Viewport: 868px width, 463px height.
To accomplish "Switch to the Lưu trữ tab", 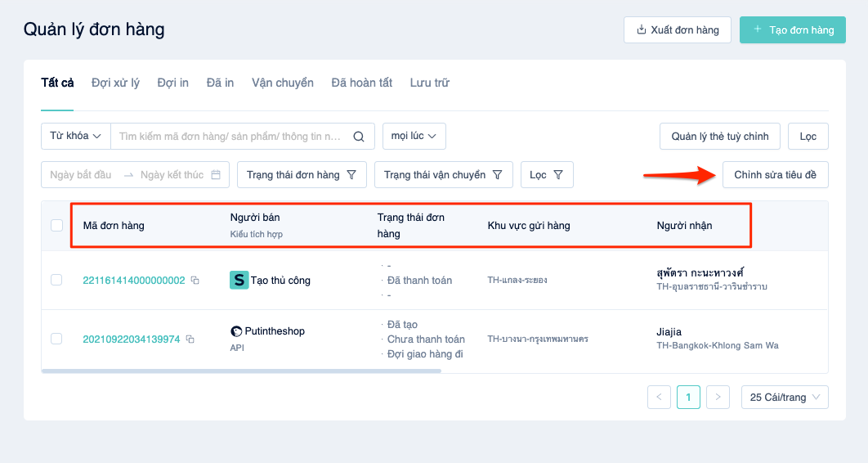I will [x=430, y=83].
